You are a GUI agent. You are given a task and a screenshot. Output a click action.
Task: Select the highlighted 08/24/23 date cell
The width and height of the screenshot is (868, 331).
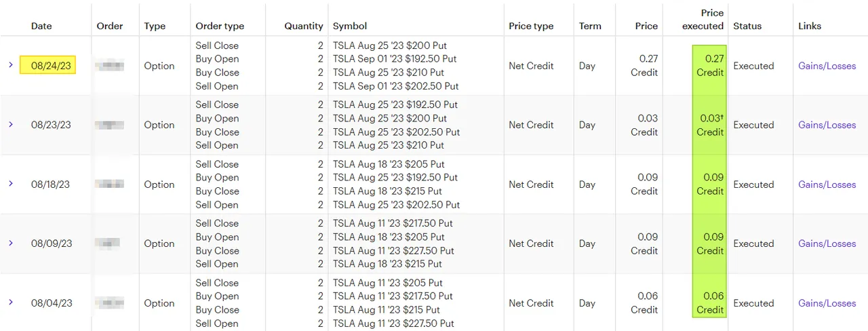(x=47, y=65)
